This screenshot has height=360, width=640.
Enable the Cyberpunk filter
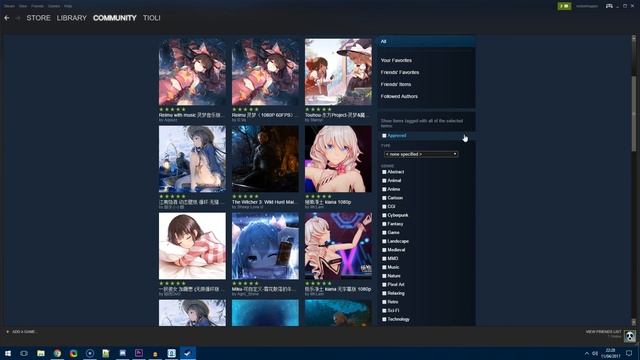(x=384, y=215)
